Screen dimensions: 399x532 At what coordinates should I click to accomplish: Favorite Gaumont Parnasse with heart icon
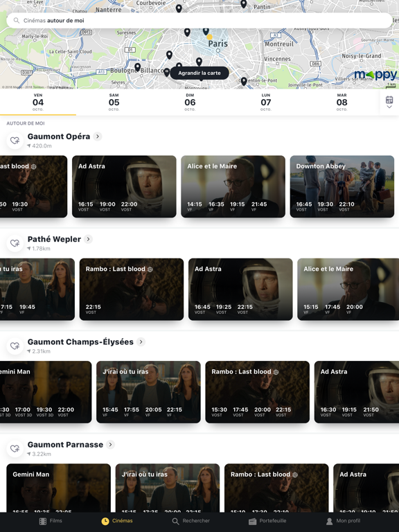coord(15,449)
